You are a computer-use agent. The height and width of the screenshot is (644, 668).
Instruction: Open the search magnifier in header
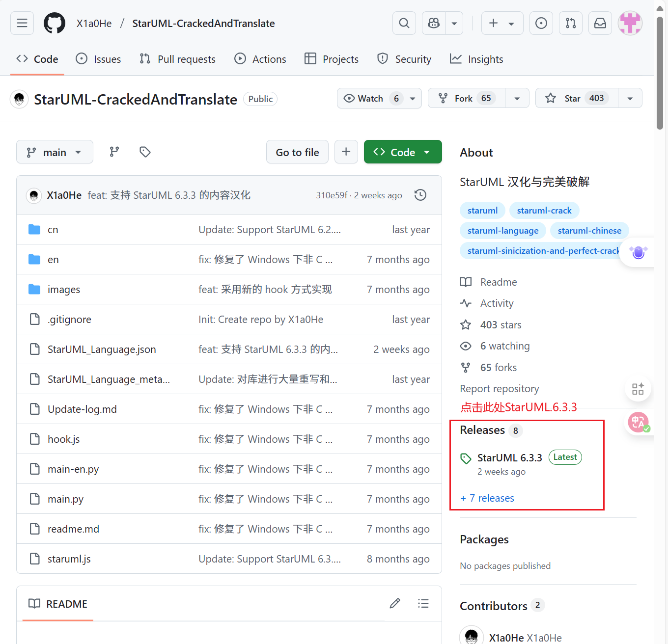pyautogui.click(x=404, y=23)
